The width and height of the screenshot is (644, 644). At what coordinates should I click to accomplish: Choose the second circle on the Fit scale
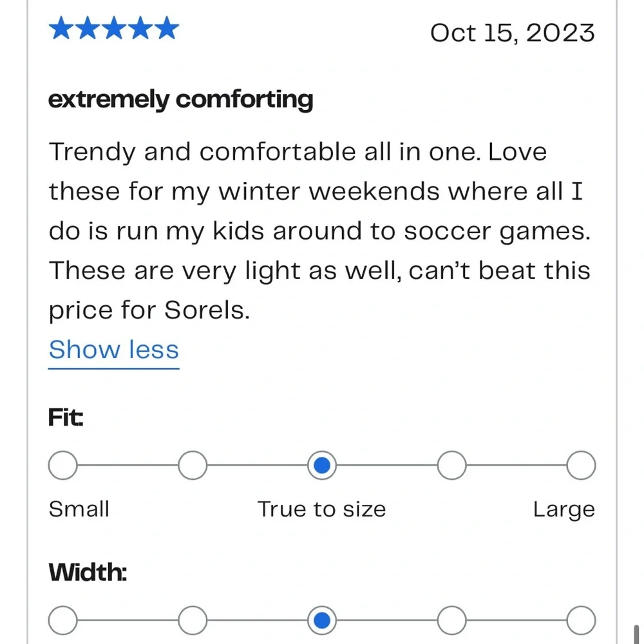[x=192, y=464]
